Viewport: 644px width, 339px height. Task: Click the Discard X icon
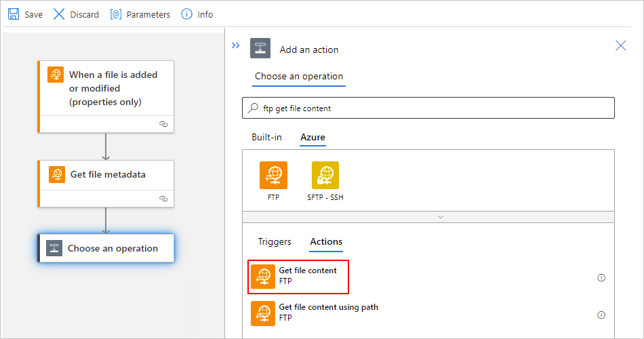pos(59,14)
